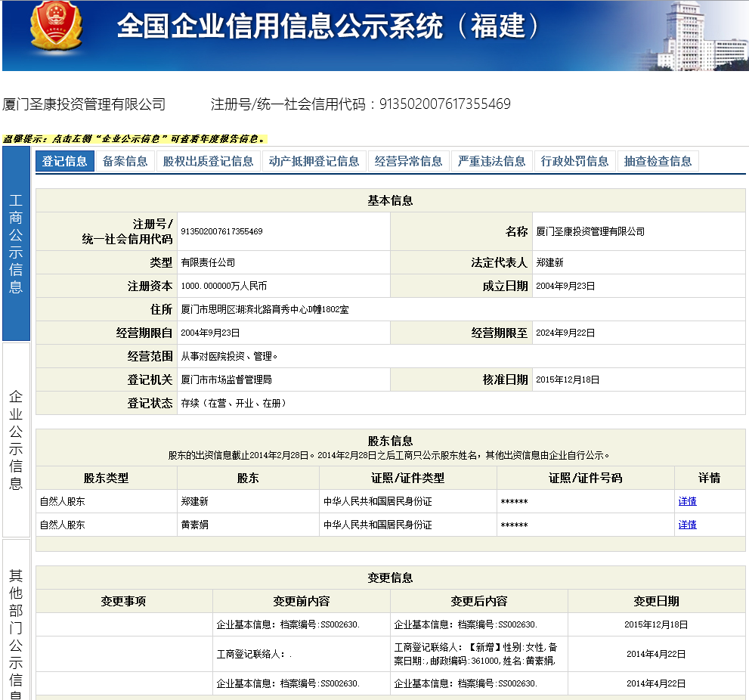Switch to the 严重违法信息 tab
The width and height of the screenshot is (749, 700).
491,161
